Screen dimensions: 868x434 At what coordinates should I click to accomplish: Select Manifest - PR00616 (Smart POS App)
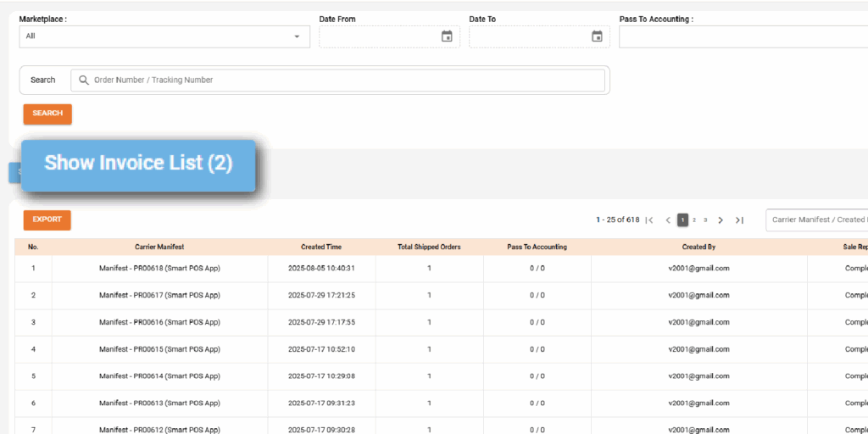(x=159, y=322)
